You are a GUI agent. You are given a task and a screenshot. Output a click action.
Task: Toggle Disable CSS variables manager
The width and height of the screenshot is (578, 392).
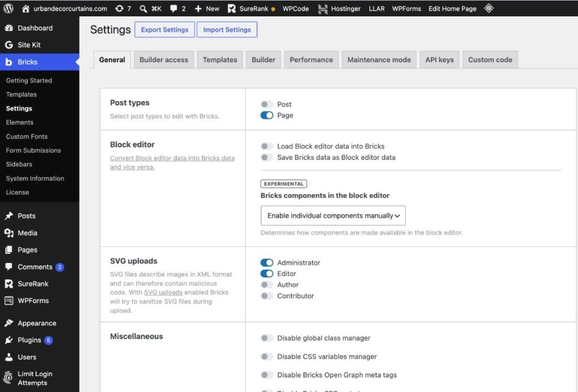pos(267,356)
